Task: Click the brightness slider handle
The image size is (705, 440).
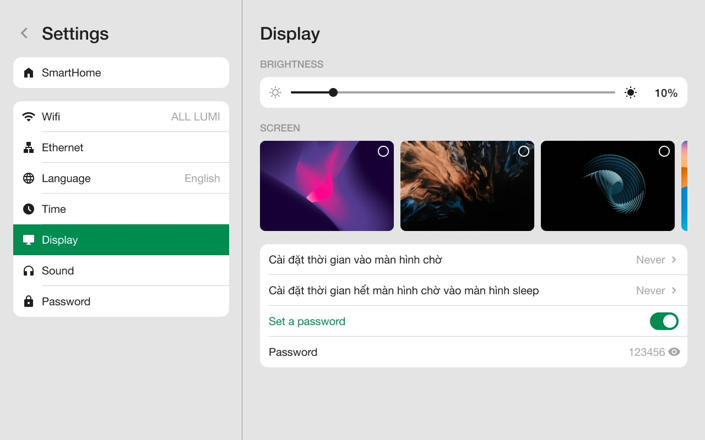Action: point(333,93)
